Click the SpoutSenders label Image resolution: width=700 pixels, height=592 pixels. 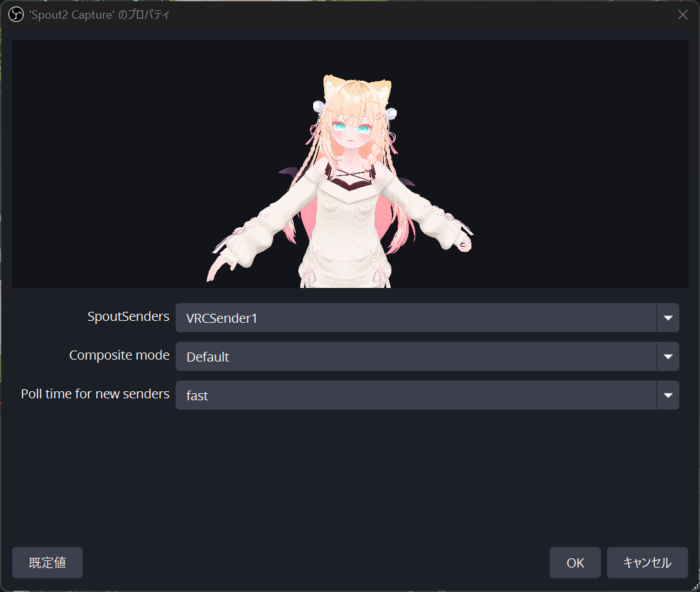click(x=128, y=317)
